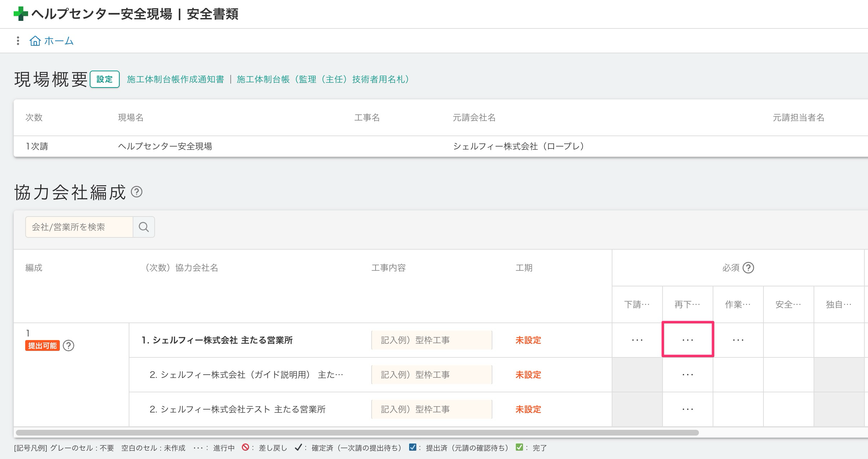Open 下請… status cell in first row

(x=637, y=340)
